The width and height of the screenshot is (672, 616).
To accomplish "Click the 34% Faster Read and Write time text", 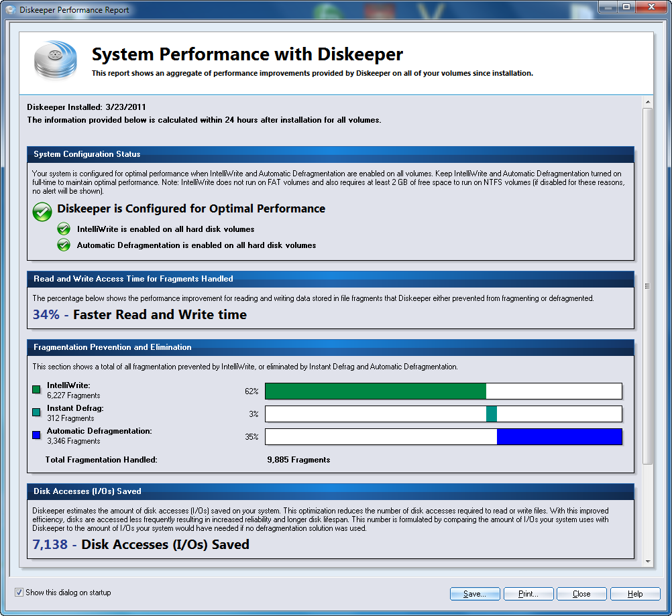I will click(139, 314).
